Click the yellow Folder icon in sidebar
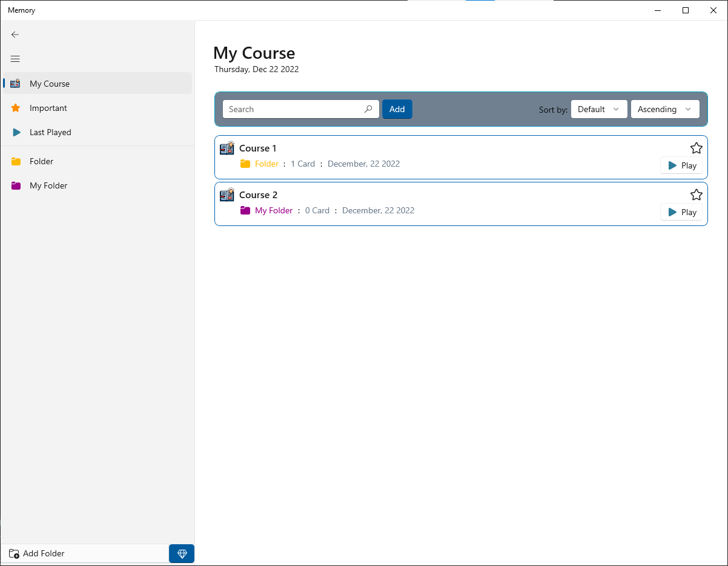The image size is (728, 566). (16, 161)
